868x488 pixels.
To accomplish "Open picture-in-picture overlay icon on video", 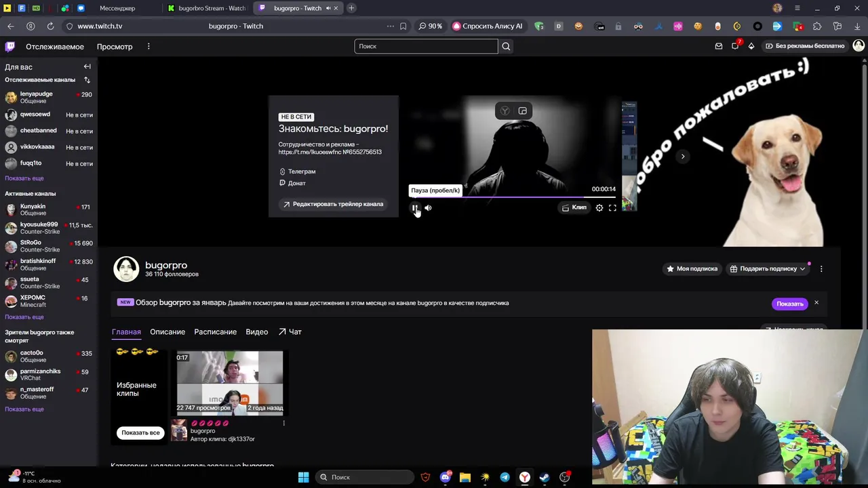I will (522, 111).
